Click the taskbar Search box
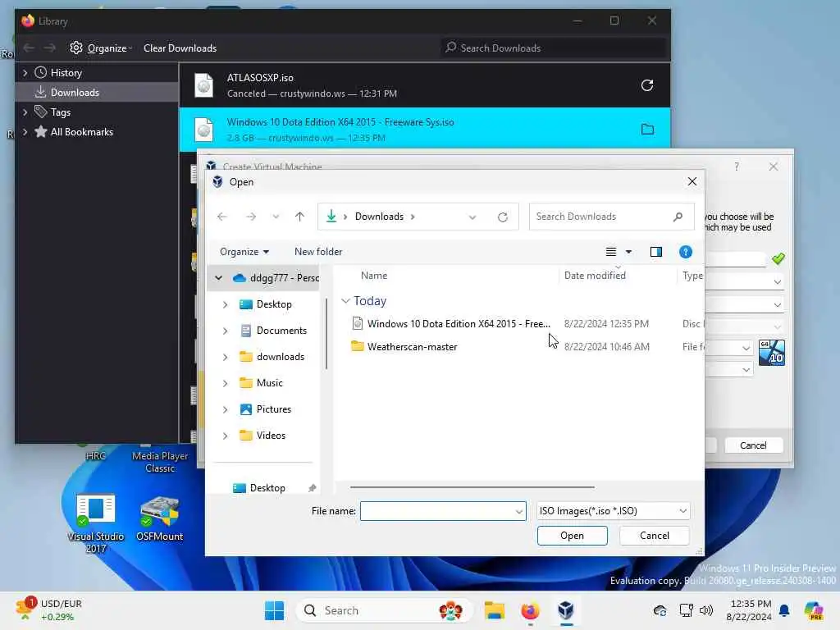The height and width of the screenshot is (630, 840). pyautogui.click(x=384, y=610)
